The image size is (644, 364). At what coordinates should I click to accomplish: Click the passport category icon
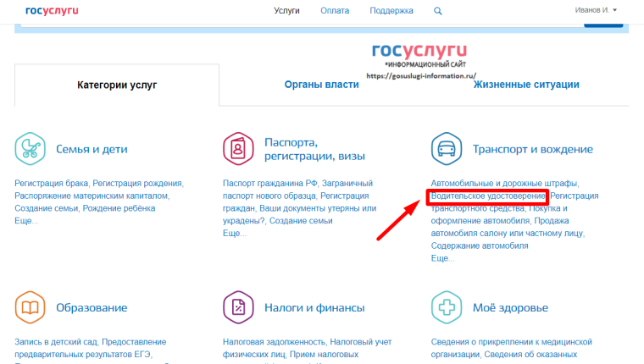[x=238, y=148]
